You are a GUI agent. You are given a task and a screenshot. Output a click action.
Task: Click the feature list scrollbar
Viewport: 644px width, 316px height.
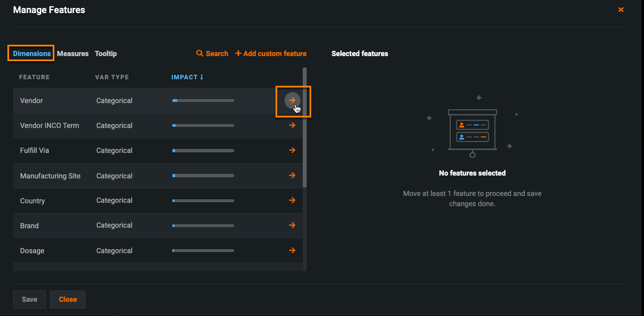304,127
